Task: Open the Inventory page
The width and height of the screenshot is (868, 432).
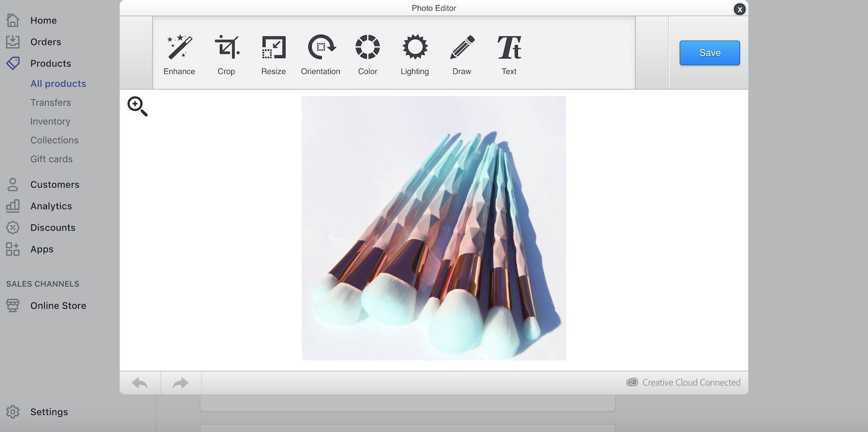Action: [x=50, y=121]
